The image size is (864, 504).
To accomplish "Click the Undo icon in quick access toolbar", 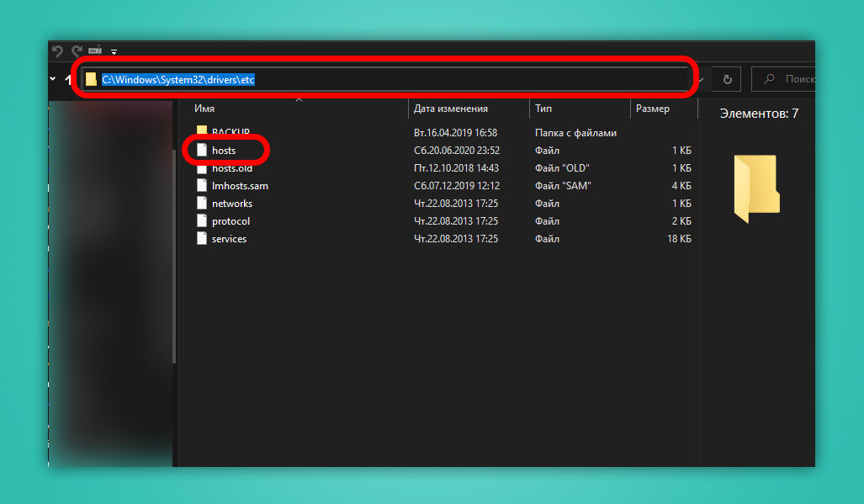I will [57, 51].
